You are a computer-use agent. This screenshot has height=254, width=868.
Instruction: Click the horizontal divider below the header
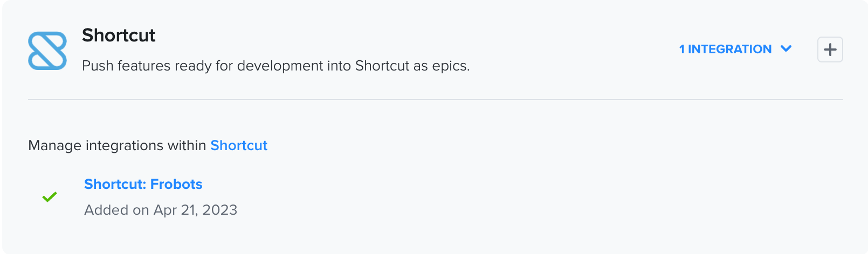point(436,100)
